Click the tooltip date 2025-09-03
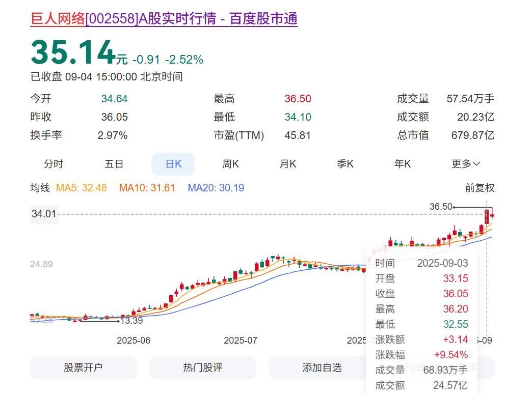The height and width of the screenshot is (394, 532). tap(442, 263)
